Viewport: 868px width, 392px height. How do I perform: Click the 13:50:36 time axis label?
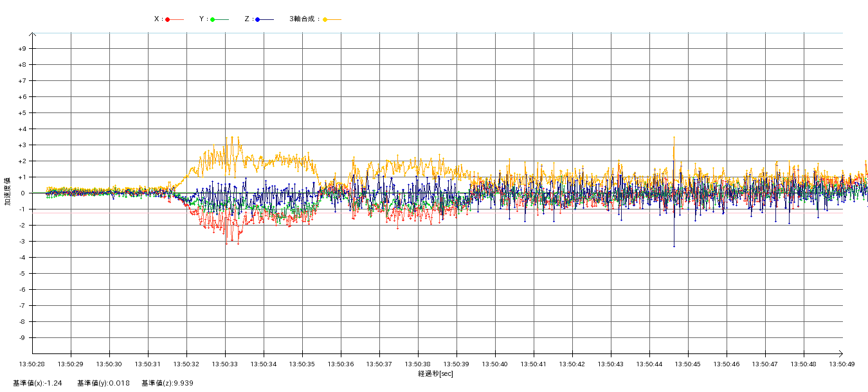point(341,364)
